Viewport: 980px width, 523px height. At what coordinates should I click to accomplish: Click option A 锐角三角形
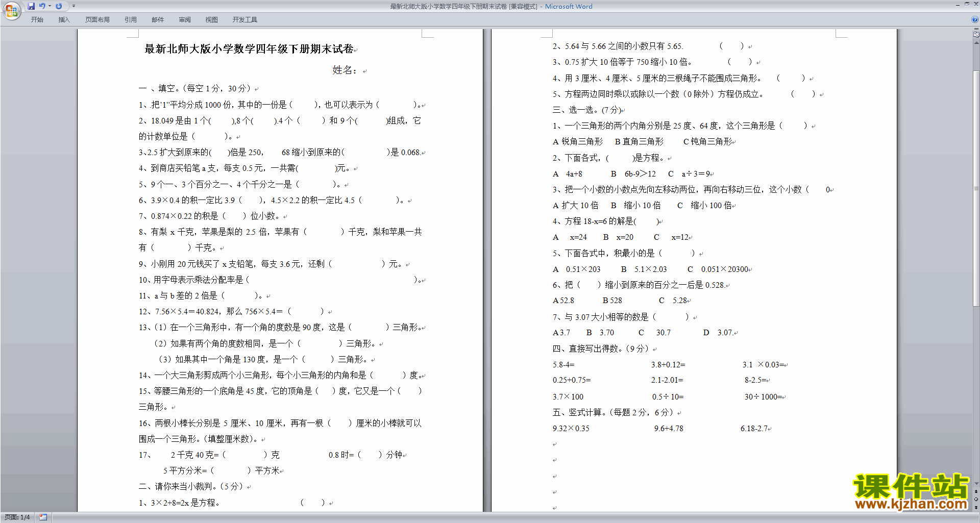[x=578, y=141]
